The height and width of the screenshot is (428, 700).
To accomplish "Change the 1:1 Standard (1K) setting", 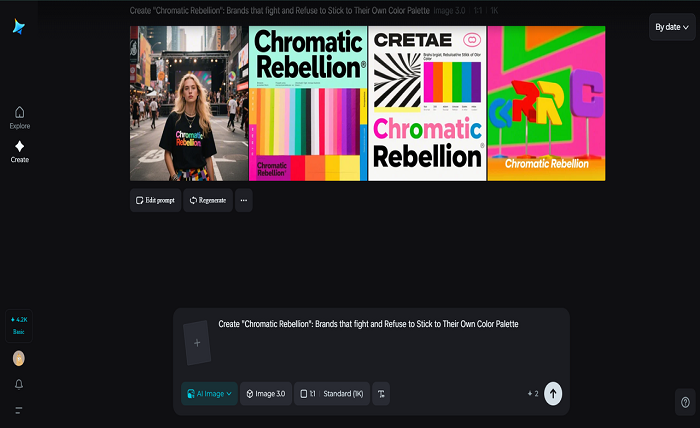I will [332, 394].
